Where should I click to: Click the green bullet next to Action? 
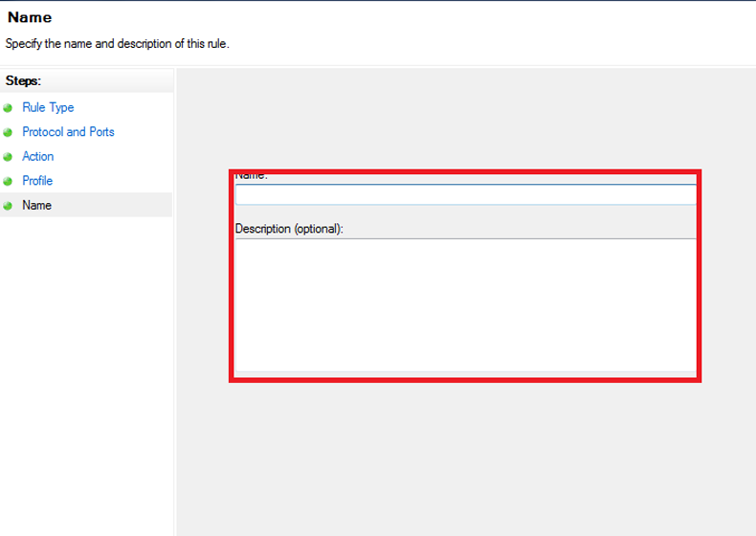click(8, 157)
